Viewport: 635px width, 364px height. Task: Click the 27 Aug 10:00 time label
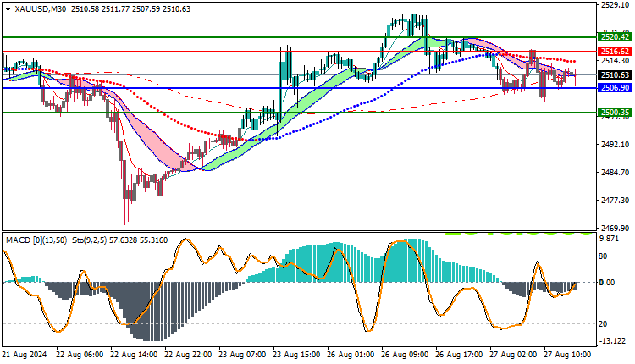pyautogui.click(x=568, y=355)
